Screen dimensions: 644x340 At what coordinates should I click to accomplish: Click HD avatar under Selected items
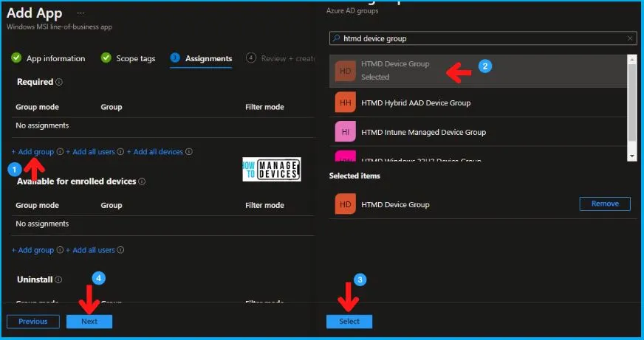click(346, 204)
